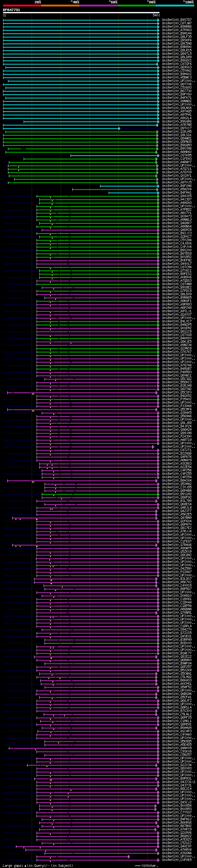Click the green ~80% identity color bar
Viewport: 197px width, 868px height.
point(137,6)
